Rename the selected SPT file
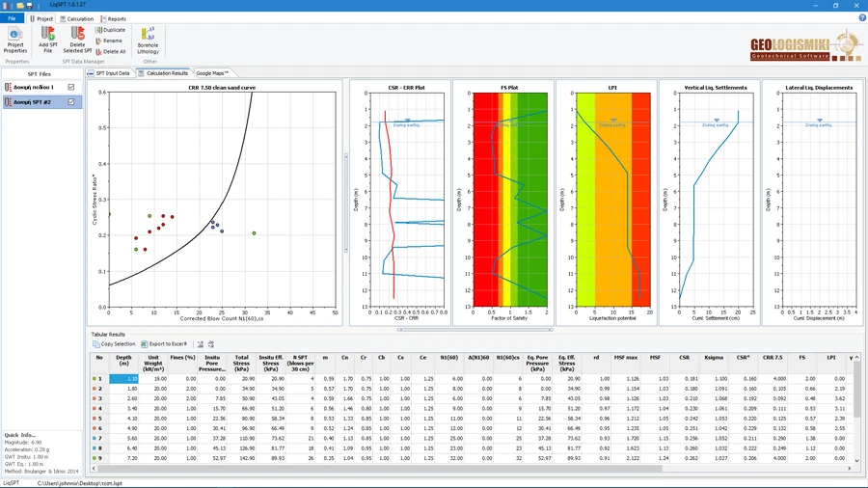Screen dimensions: 868x488 point(111,41)
